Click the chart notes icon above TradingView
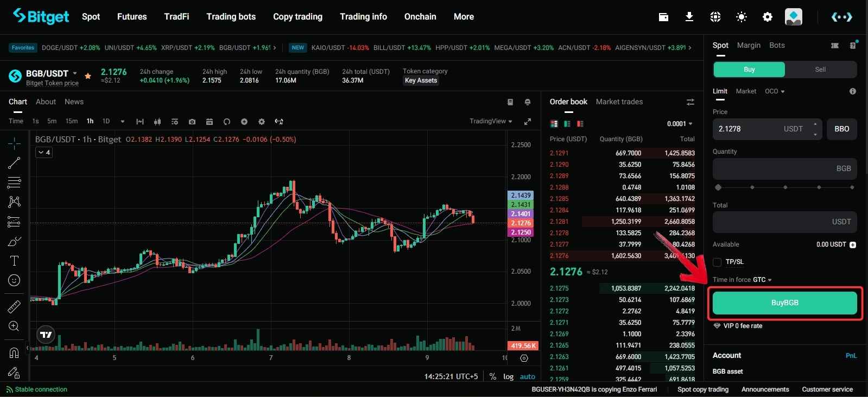The height and width of the screenshot is (397, 868). tap(510, 102)
